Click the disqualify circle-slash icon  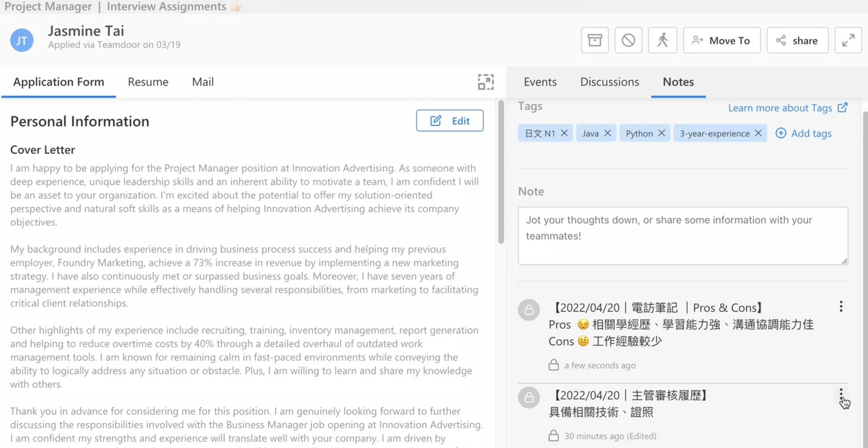[x=628, y=40]
